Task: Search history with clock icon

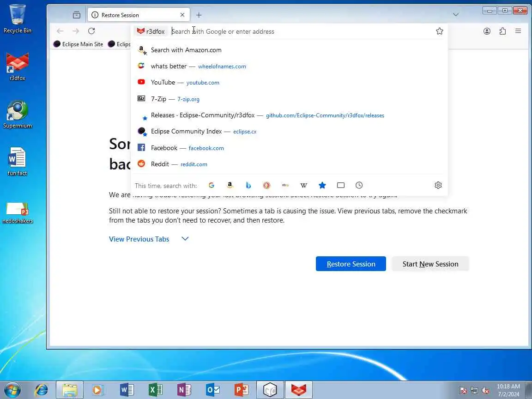Action: coord(359,185)
